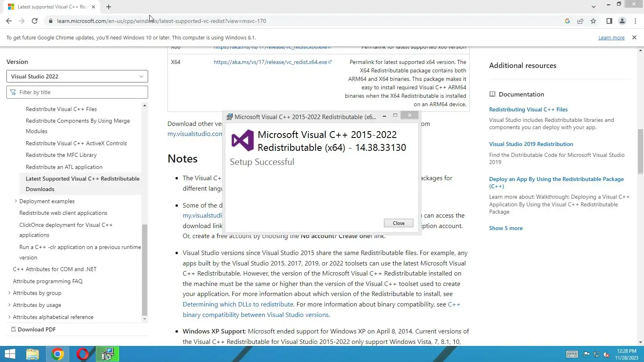Click the Download PDF link text
Viewport: 644px width, 362px height.
coord(37,329)
